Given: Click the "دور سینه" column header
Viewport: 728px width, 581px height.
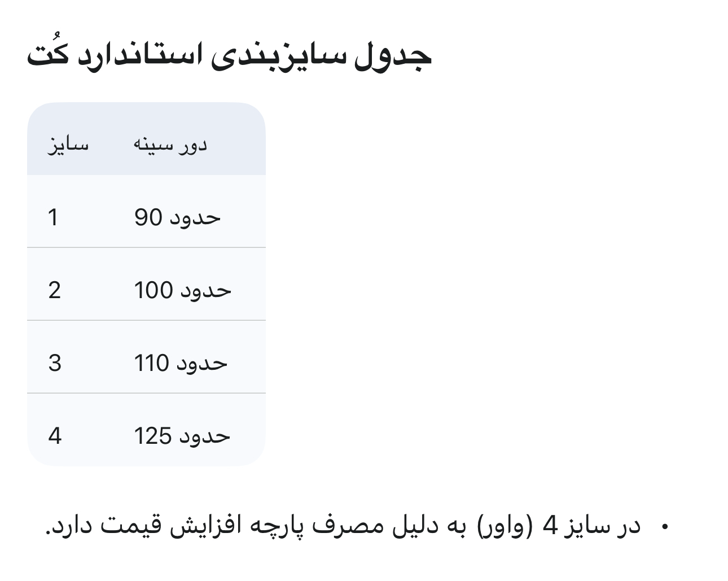Looking at the screenshot, I should tap(170, 145).
